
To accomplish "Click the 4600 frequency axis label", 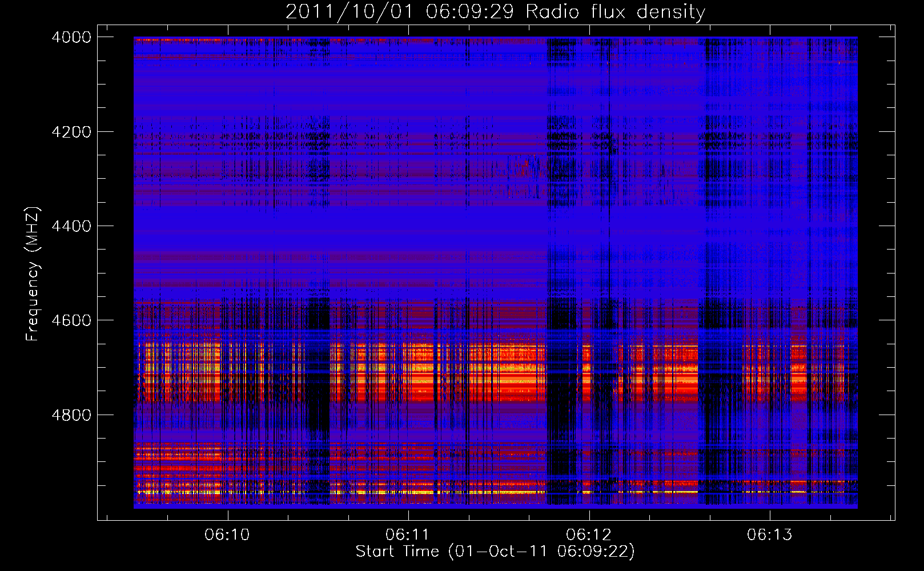I will click(x=71, y=320).
